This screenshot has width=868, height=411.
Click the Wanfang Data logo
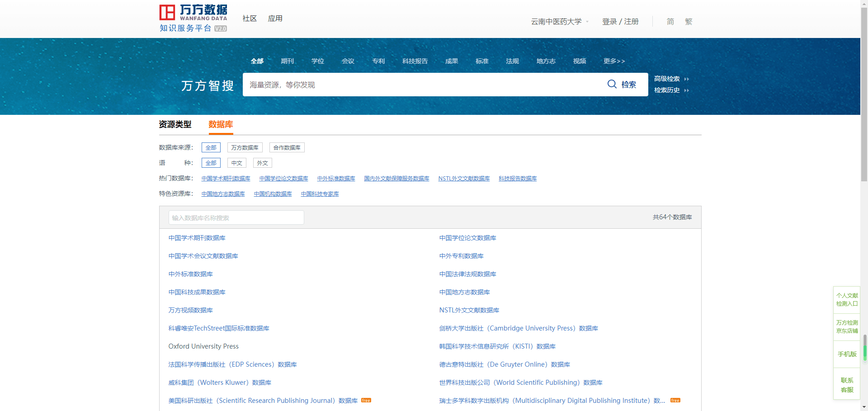pos(193,18)
